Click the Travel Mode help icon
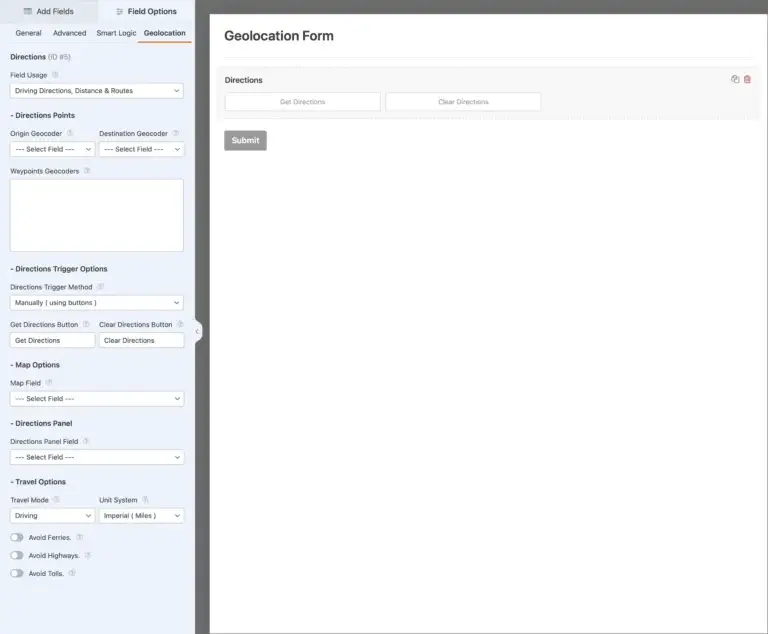The height and width of the screenshot is (634, 768). coord(56,500)
